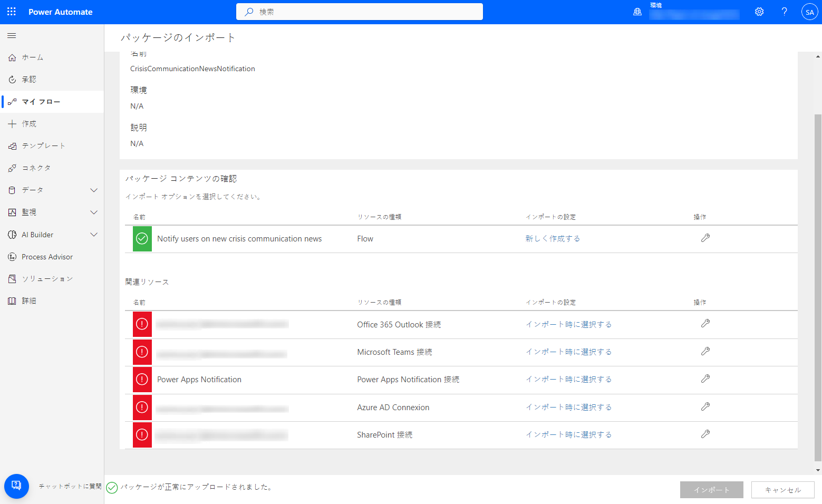Click the vertical scrollbar thumb
This screenshot has height=504, width=822.
click(818, 287)
